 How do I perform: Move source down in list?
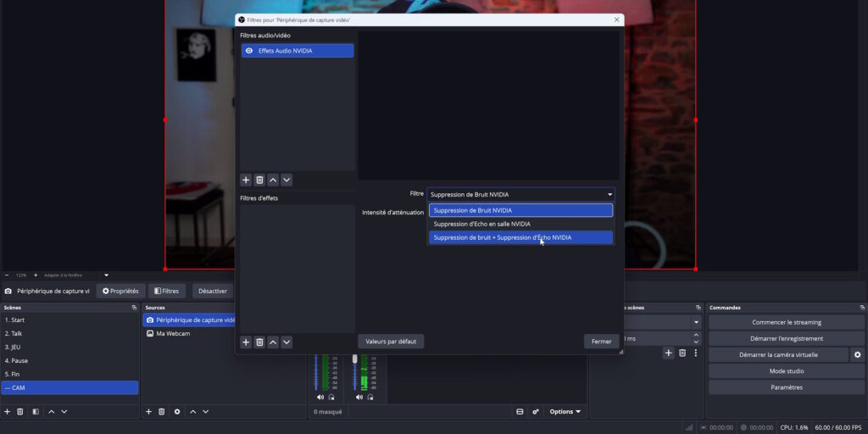coord(206,412)
